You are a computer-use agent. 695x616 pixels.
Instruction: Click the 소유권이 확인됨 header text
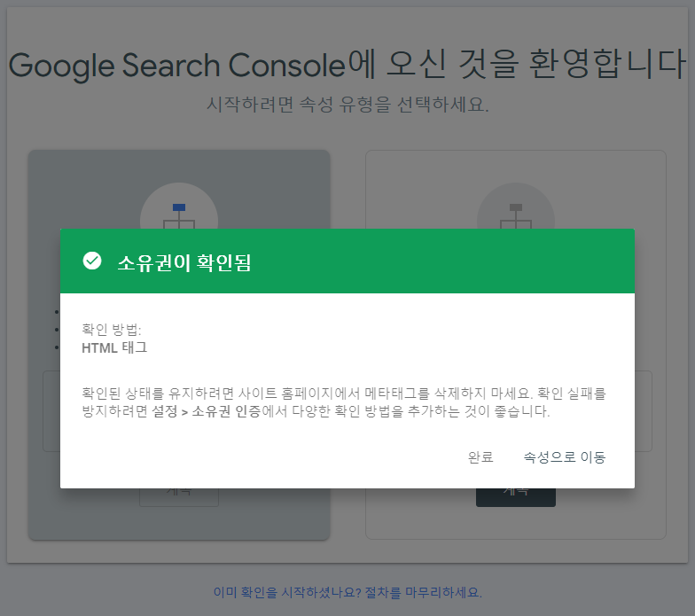tap(184, 262)
